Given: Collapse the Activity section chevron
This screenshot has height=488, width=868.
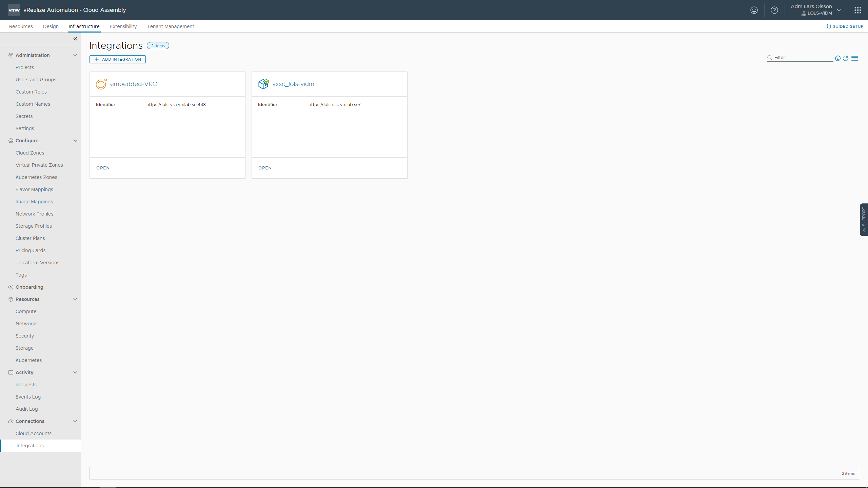Looking at the screenshot, I should [75, 372].
